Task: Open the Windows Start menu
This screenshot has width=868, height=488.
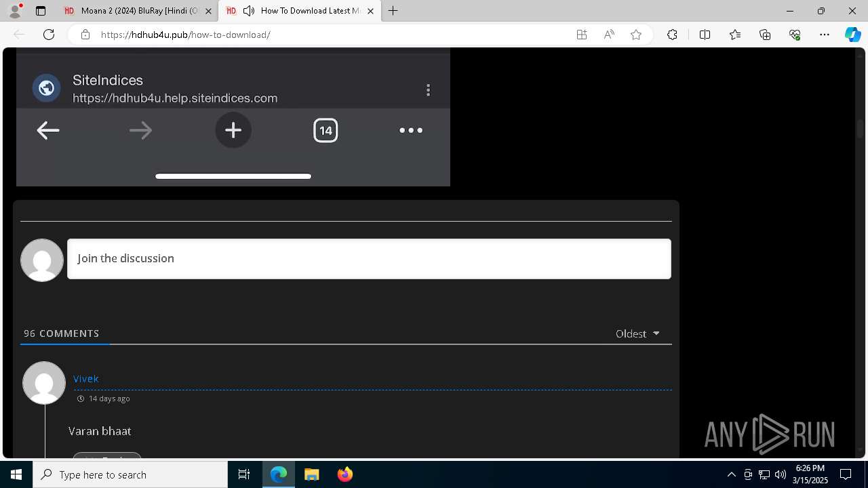Action: click(x=16, y=474)
